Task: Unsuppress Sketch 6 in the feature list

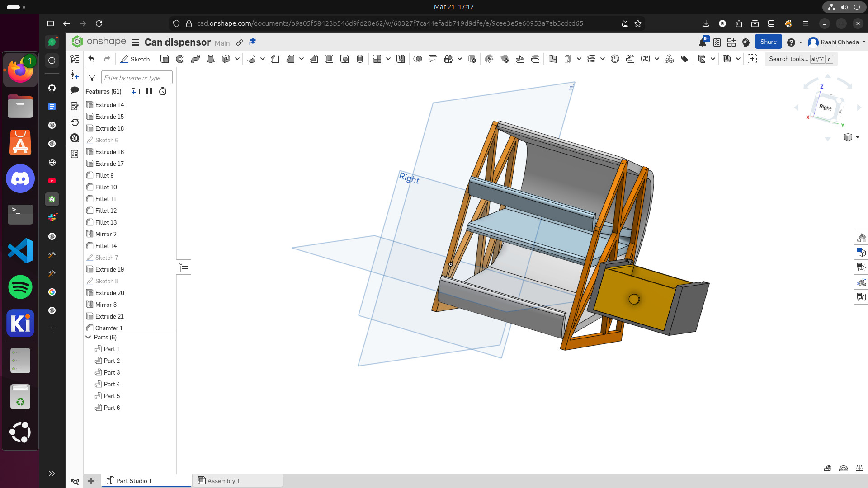Action: tap(106, 140)
